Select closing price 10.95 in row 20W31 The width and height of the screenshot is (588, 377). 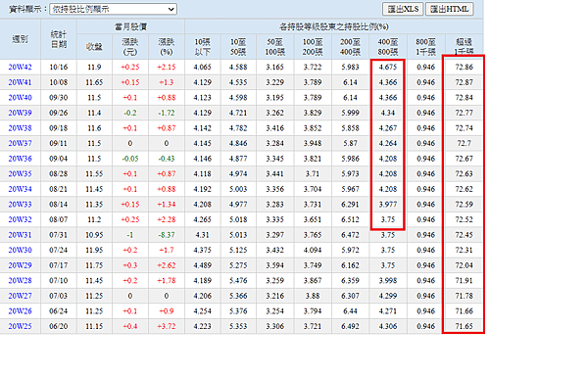point(94,235)
